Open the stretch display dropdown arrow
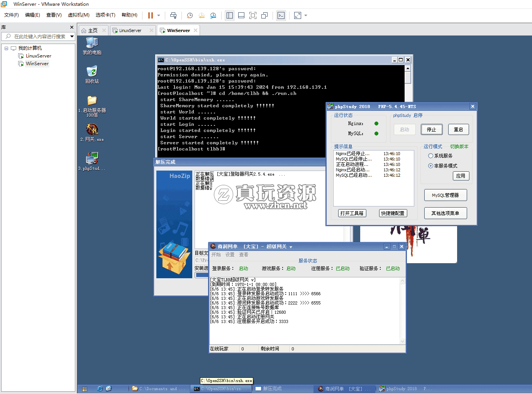Screen dimensions: 532x394 (306, 15)
